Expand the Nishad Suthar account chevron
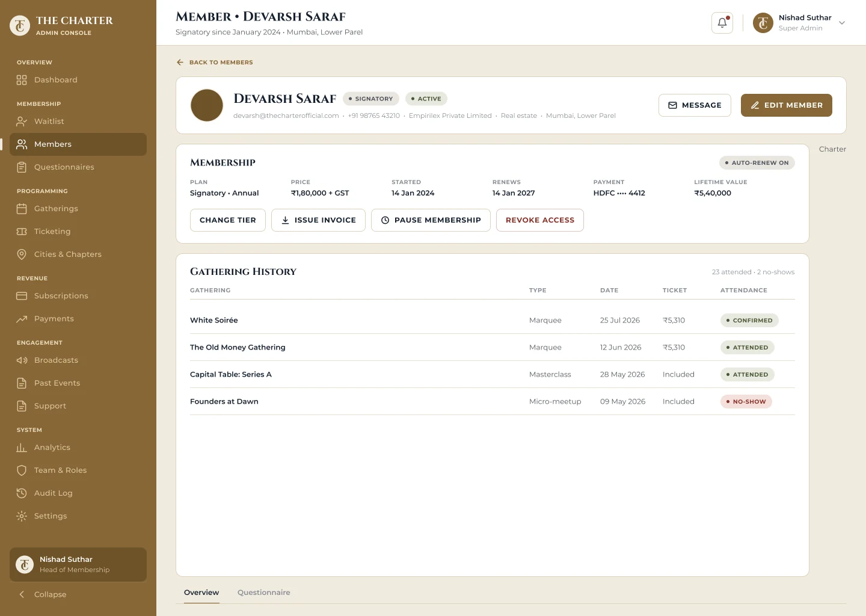866x616 pixels. (x=842, y=23)
